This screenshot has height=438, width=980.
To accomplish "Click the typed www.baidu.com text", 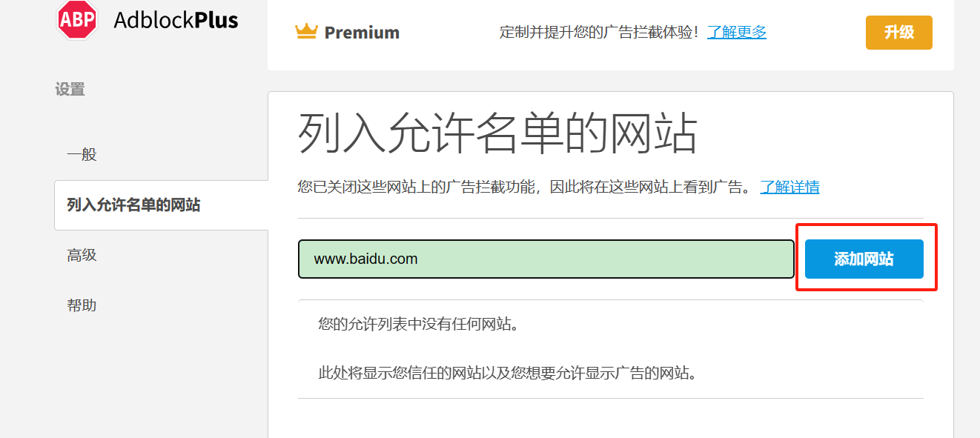I will click(365, 259).
